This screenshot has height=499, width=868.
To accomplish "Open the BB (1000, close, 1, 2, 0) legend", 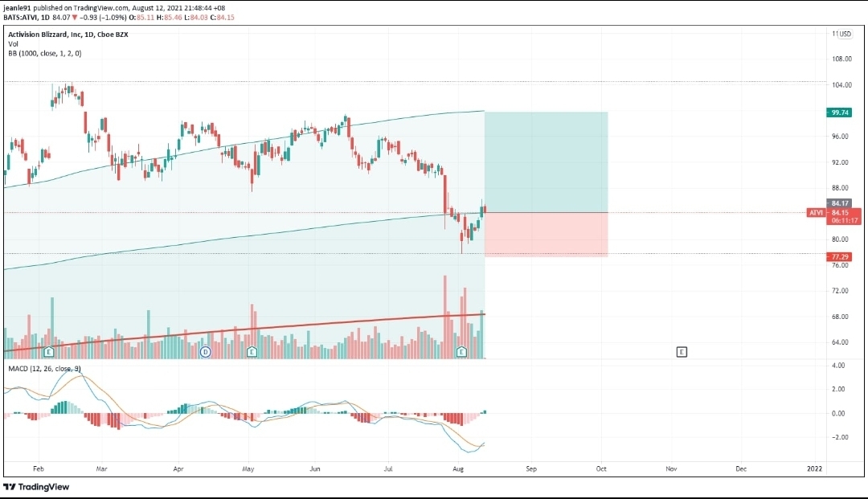I will [x=45, y=53].
